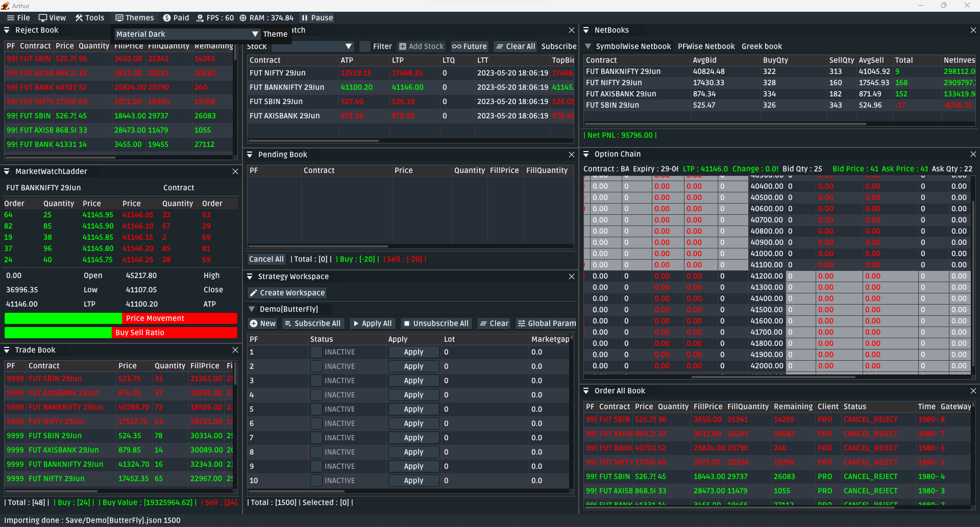The image size is (980, 527).
Task: Enable status checkbox for strategy row 8
Action: point(316,452)
